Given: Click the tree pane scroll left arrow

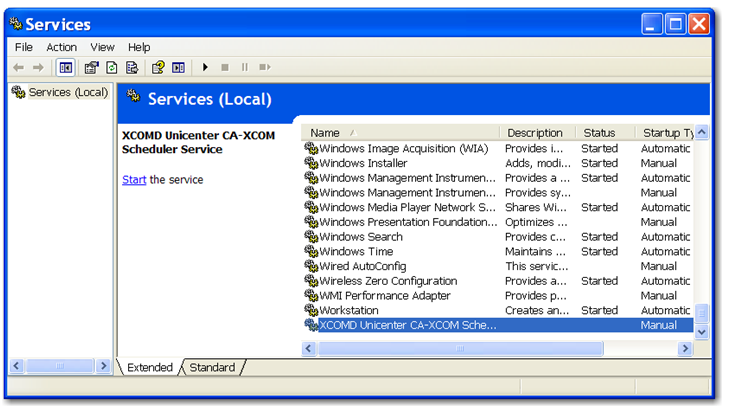Looking at the screenshot, I should coord(17,366).
